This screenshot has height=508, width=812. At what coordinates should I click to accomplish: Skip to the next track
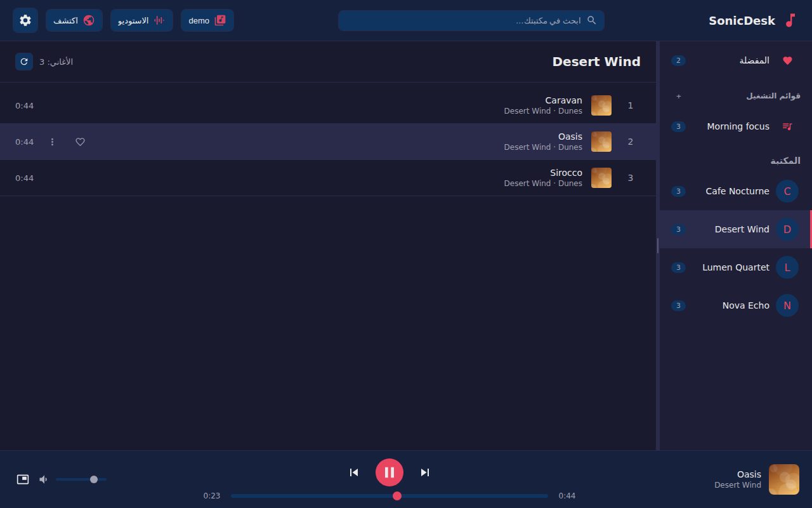click(x=425, y=472)
